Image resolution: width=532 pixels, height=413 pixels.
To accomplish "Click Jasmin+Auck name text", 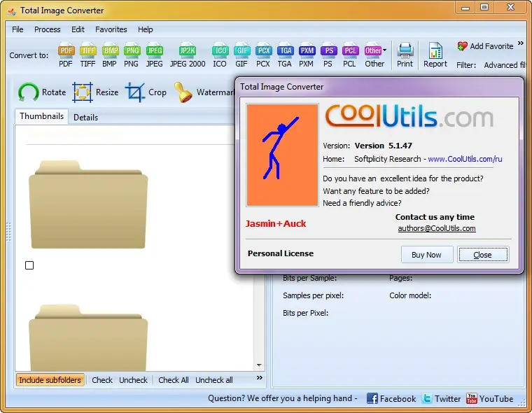I will tap(276, 223).
